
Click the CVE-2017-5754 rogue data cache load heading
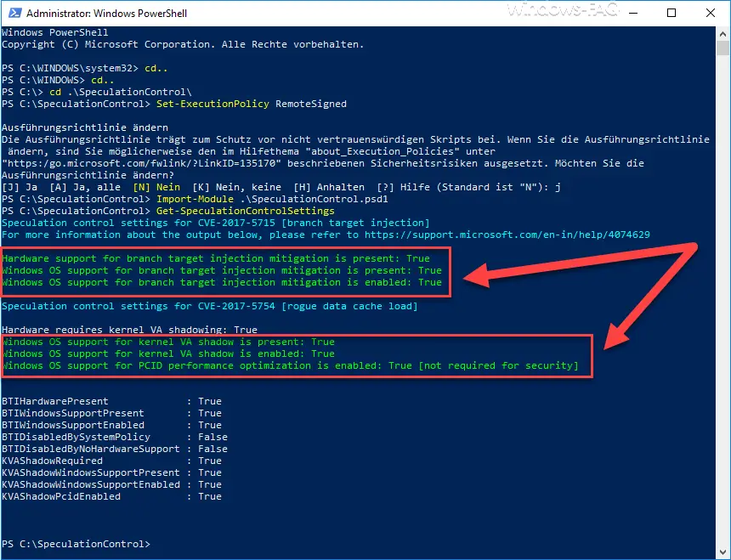(209, 306)
